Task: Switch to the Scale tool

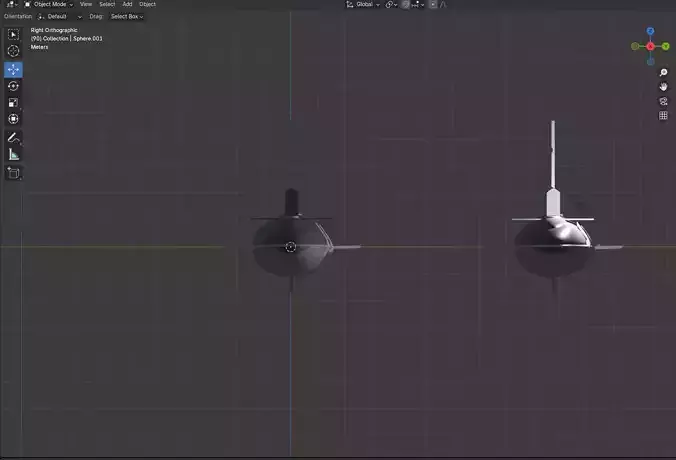Action: (x=13, y=102)
